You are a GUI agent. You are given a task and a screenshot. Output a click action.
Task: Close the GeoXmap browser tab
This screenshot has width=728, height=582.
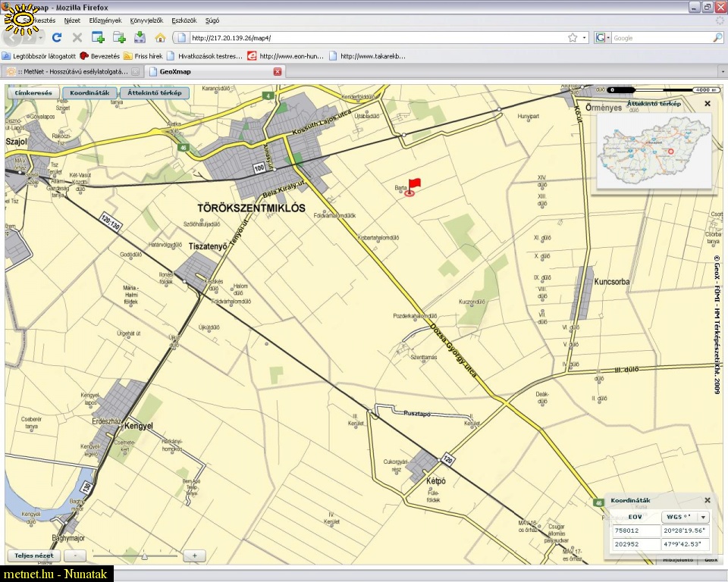click(278, 71)
